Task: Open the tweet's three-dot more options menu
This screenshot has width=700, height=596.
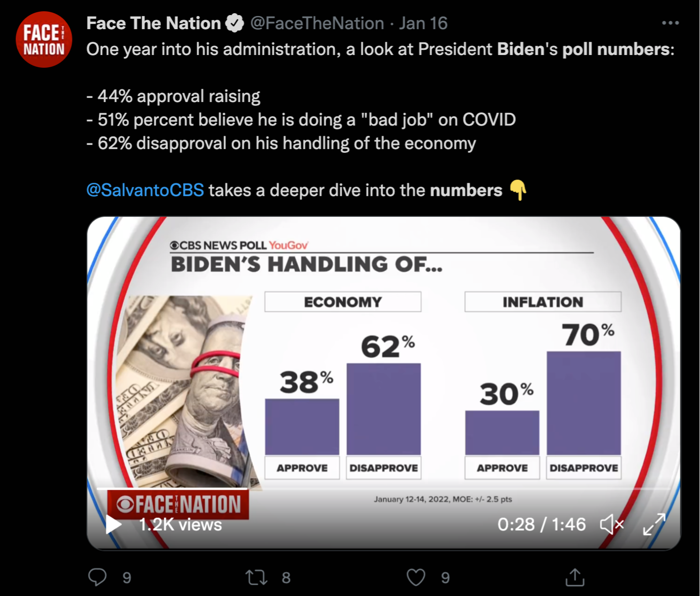Action: click(x=670, y=23)
